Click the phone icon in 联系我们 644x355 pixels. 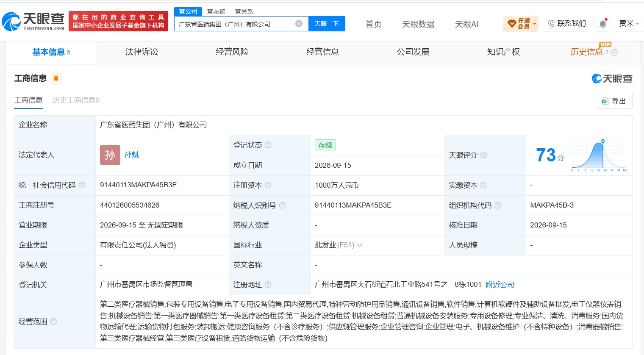pyautogui.click(x=551, y=24)
